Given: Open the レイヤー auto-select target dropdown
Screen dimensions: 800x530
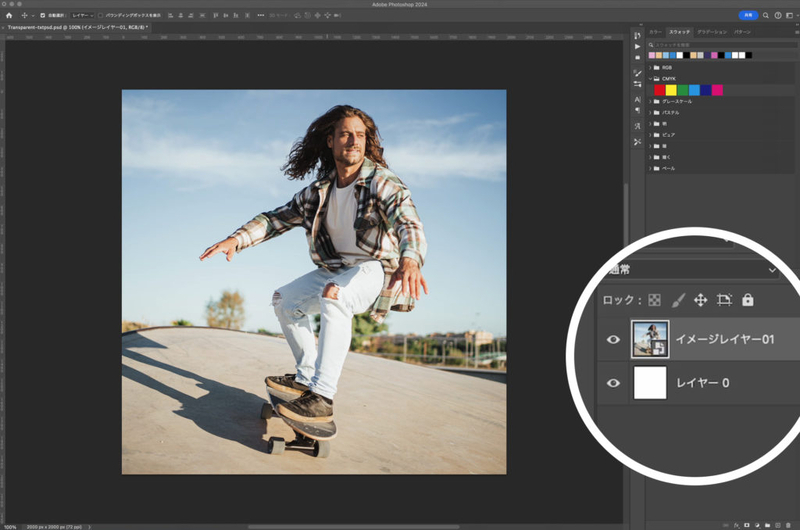Looking at the screenshot, I should 82,16.
